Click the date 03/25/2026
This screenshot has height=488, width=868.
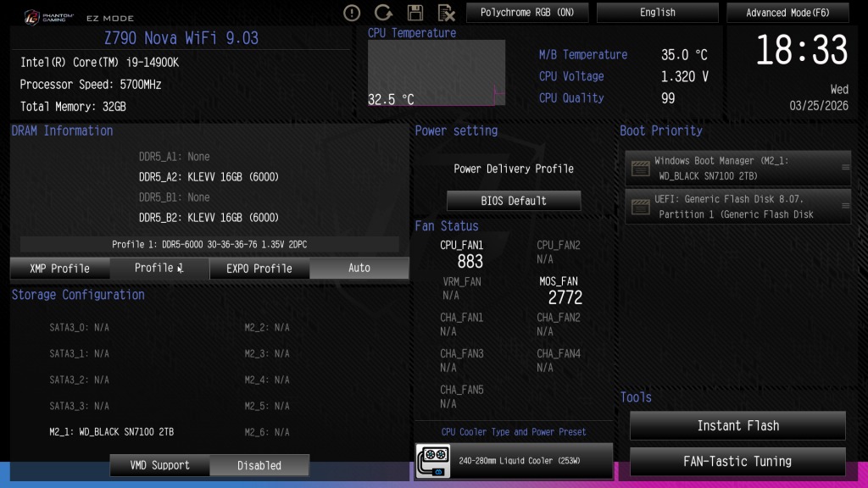pyautogui.click(x=819, y=106)
